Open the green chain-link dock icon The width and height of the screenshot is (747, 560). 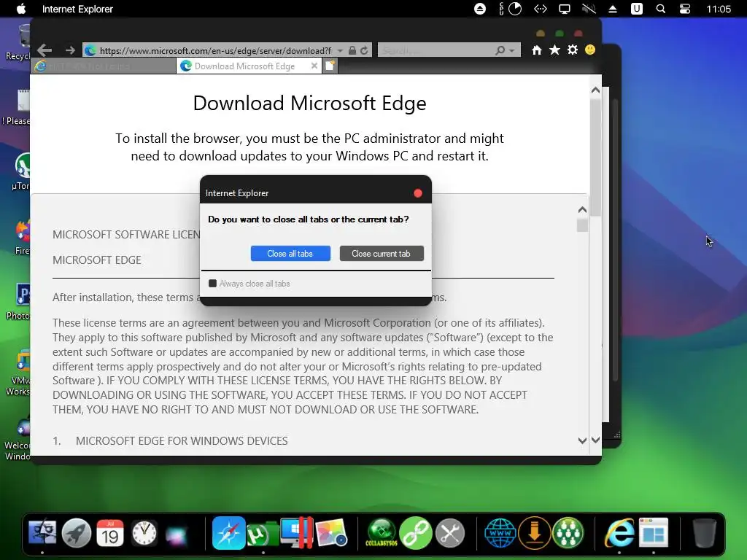(416, 532)
